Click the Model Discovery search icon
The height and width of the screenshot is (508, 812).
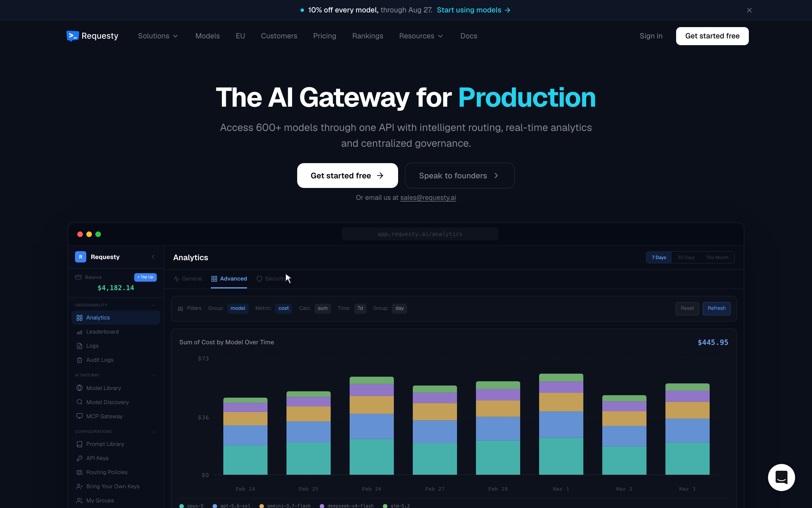80,402
